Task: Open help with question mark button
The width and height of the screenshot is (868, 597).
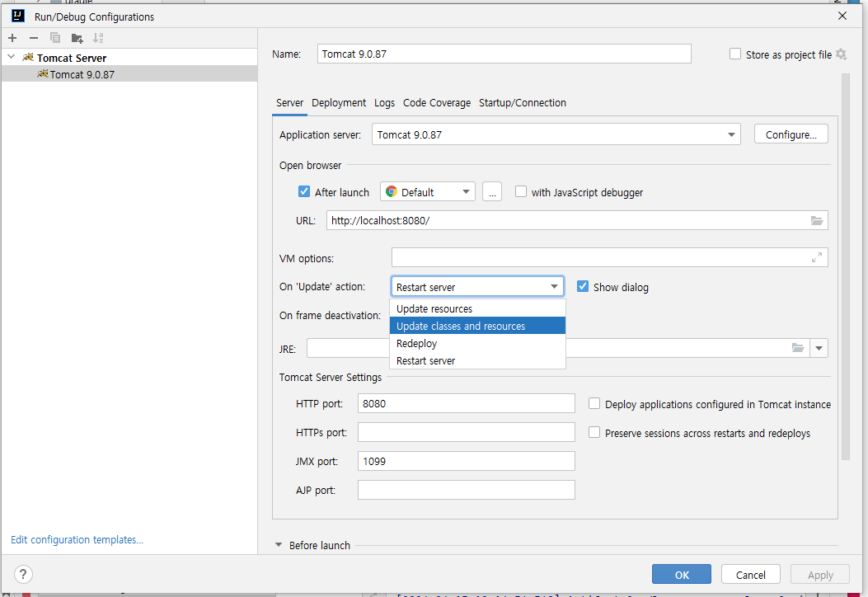Action: click(x=23, y=574)
